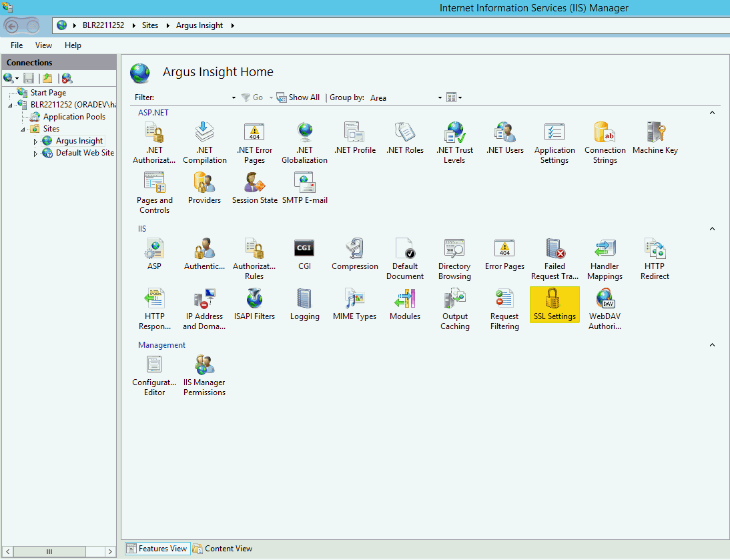This screenshot has height=560, width=730.
Task: Open .NET Profile feature
Action: point(355,137)
